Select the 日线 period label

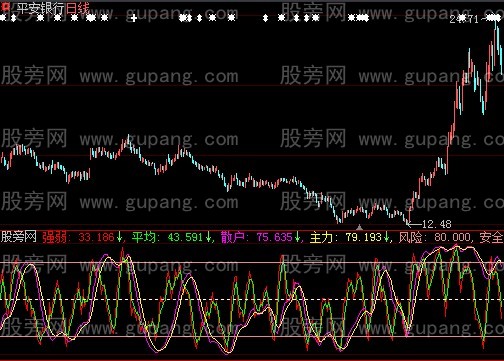(x=77, y=8)
